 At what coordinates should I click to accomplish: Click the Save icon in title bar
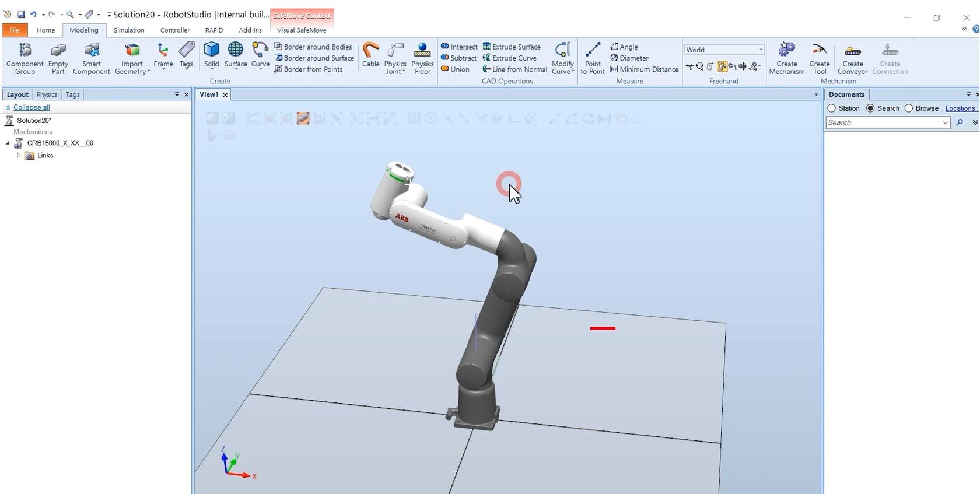point(21,15)
